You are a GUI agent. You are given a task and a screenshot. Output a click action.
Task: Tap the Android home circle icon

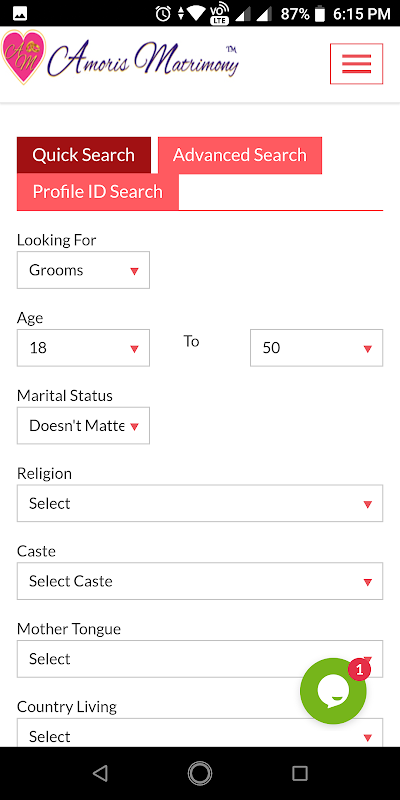click(x=200, y=773)
